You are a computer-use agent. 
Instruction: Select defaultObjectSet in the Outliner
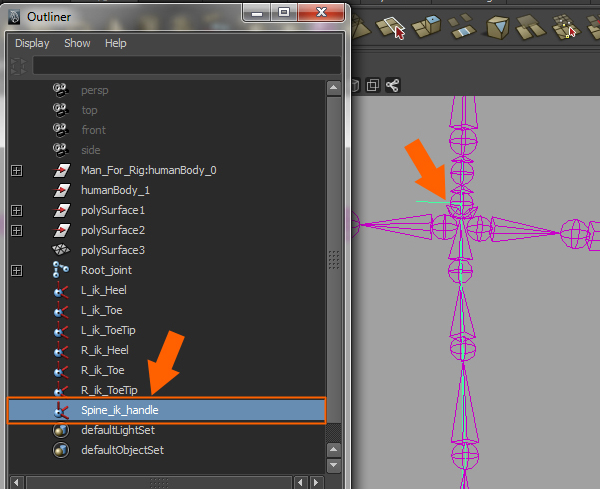(x=122, y=450)
